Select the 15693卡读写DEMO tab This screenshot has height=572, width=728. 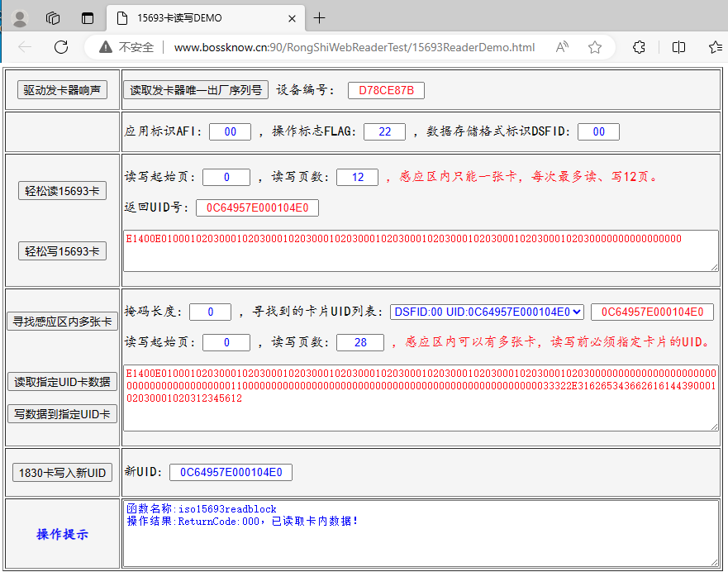point(206,18)
